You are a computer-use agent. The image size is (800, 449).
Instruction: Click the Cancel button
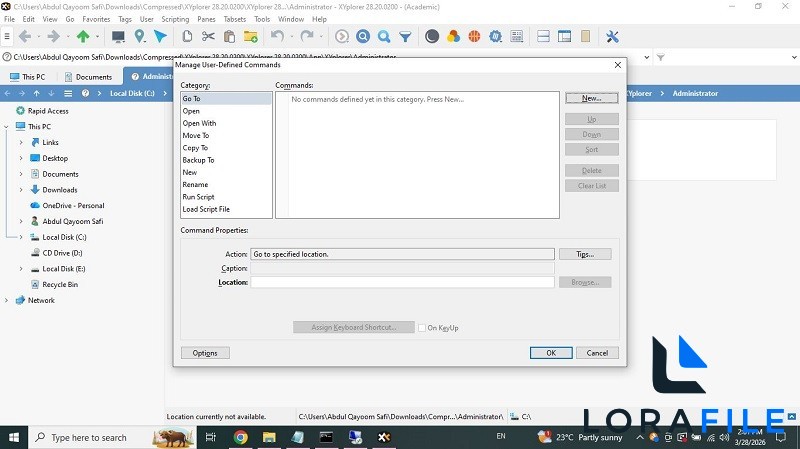tap(597, 353)
